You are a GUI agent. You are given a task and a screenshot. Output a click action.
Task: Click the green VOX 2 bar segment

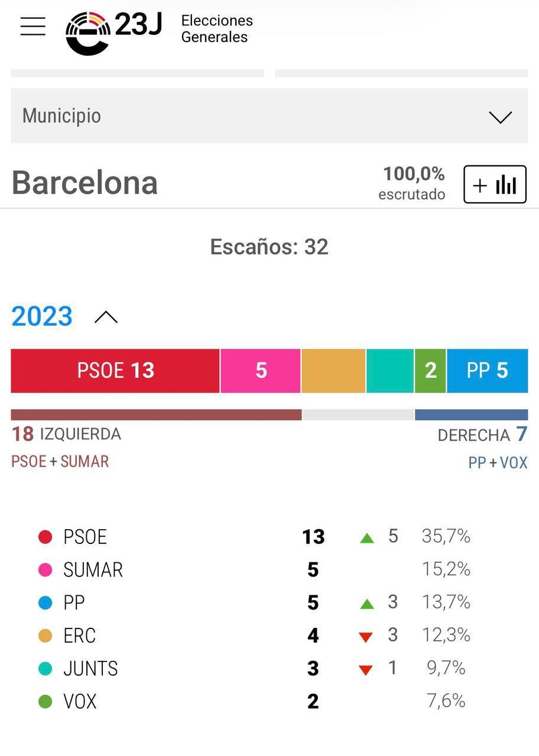[x=430, y=371]
